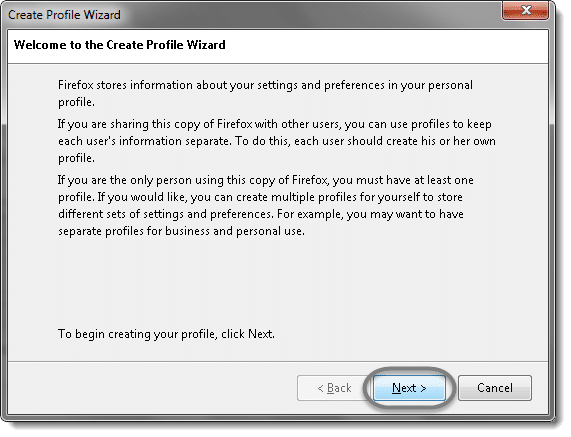Click the bold Welcome heading text

pyautogui.click(x=119, y=45)
